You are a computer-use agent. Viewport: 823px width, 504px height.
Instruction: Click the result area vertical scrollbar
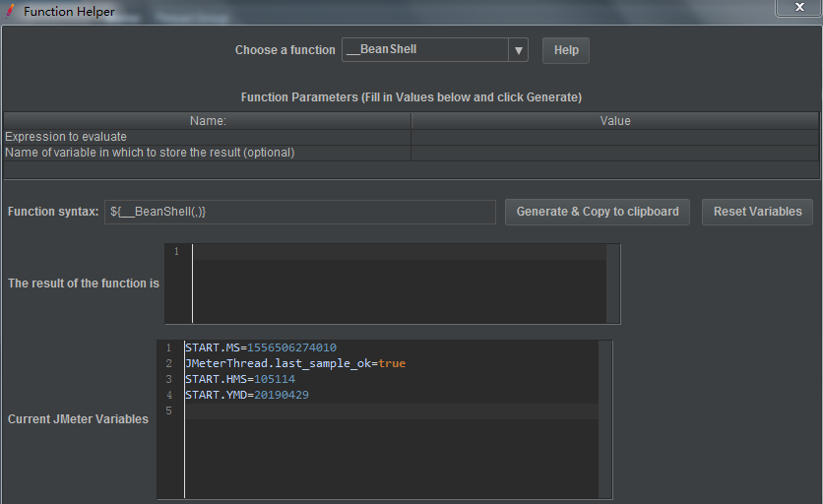tap(613, 283)
